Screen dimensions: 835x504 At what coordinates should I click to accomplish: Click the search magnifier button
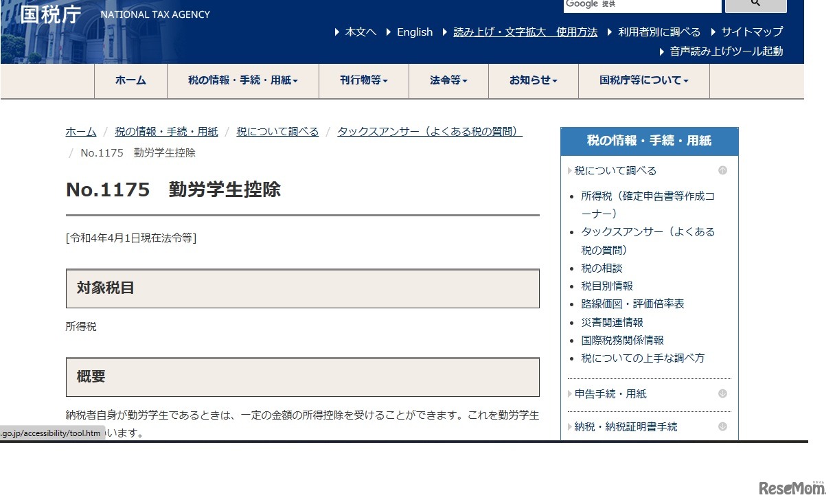coord(755,4)
